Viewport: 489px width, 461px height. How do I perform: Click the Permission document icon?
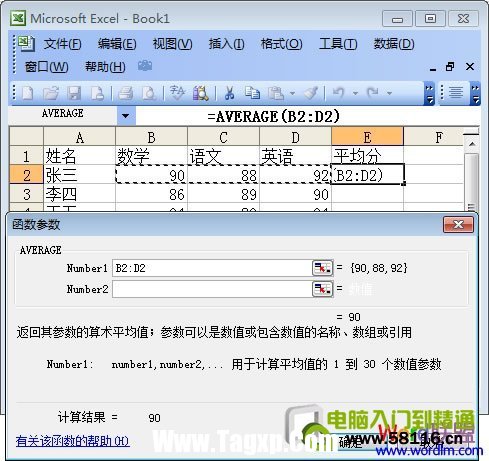coord(97,93)
